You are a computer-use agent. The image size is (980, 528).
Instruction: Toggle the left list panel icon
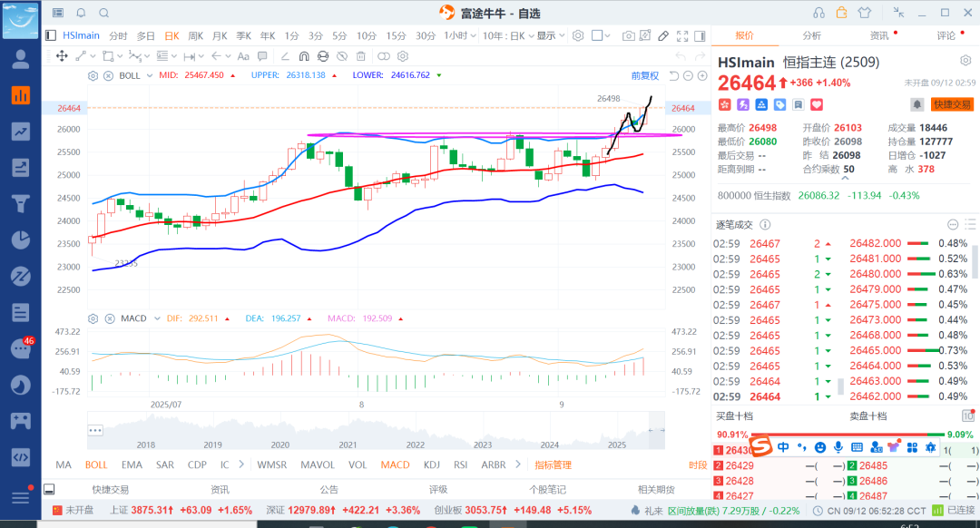tap(51, 35)
